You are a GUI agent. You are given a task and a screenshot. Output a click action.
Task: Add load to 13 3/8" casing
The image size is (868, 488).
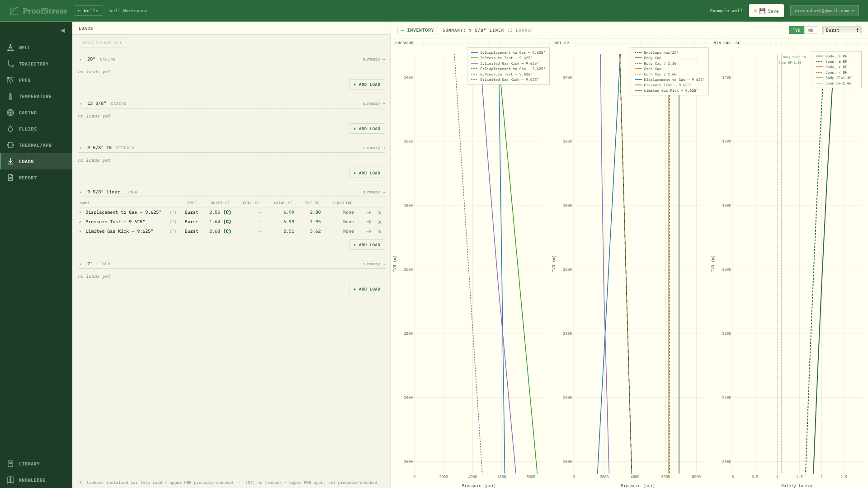coord(367,129)
